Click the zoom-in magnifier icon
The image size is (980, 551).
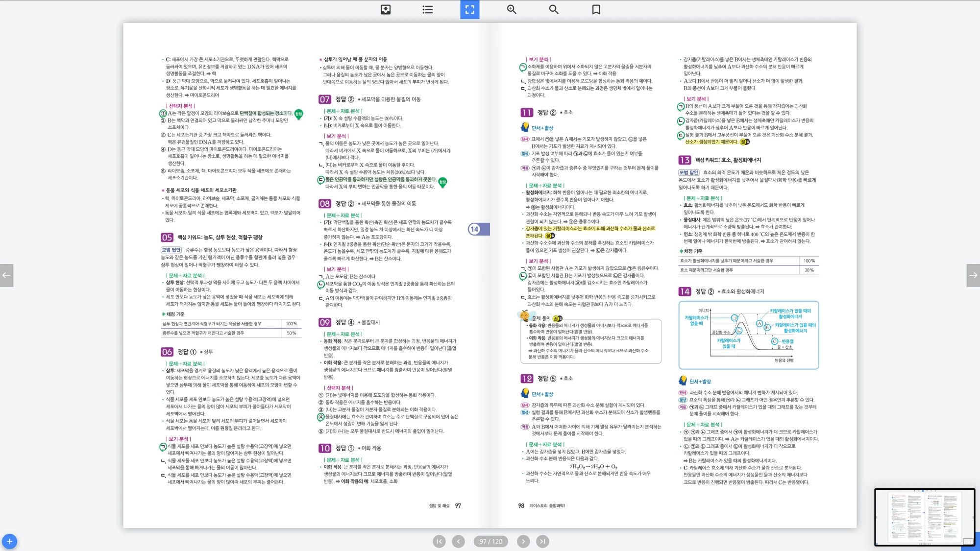coord(512,9)
